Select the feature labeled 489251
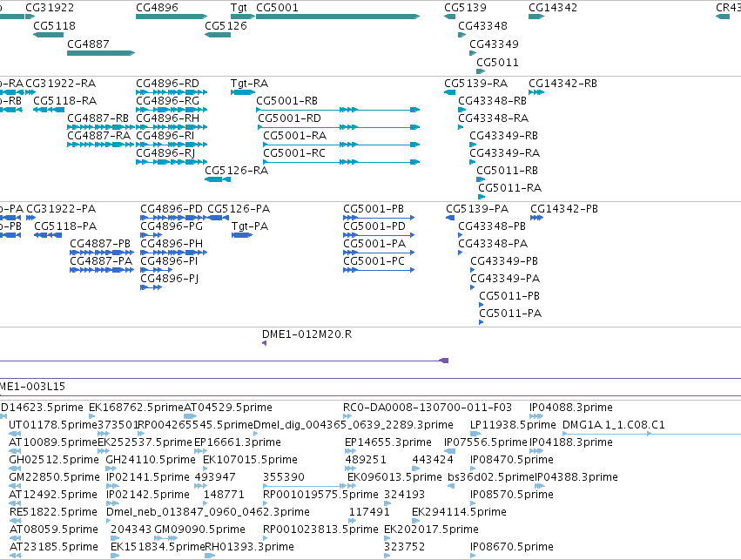This screenshot has height=560, width=741. tap(366, 460)
